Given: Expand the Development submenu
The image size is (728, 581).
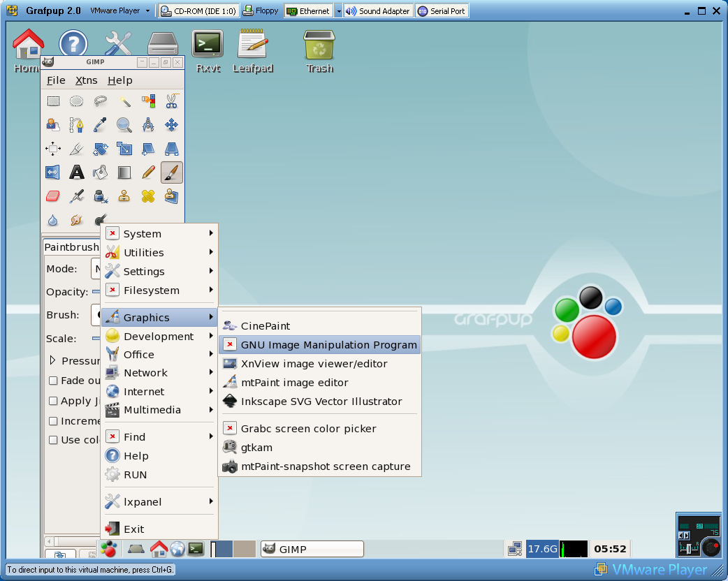Looking at the screenshot, I should 159,337.
